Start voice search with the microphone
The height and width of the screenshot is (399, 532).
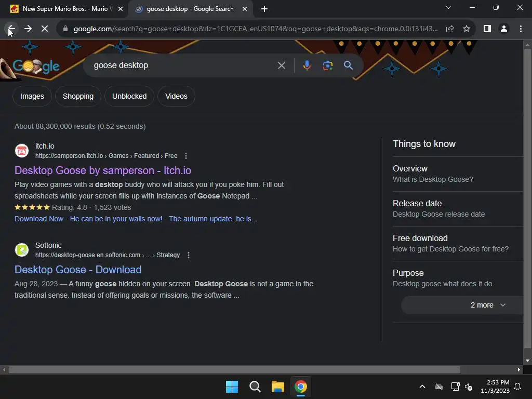307,65
